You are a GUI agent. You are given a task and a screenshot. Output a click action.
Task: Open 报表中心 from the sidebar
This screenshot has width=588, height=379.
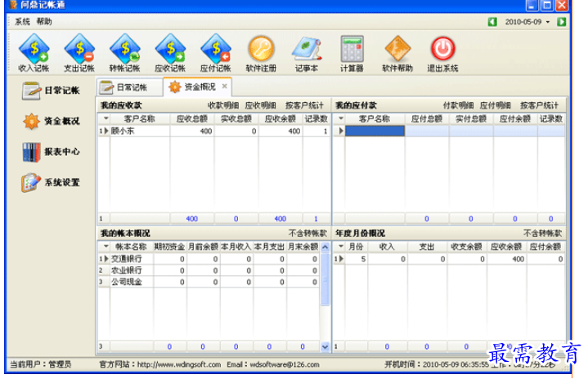[51, 152]
